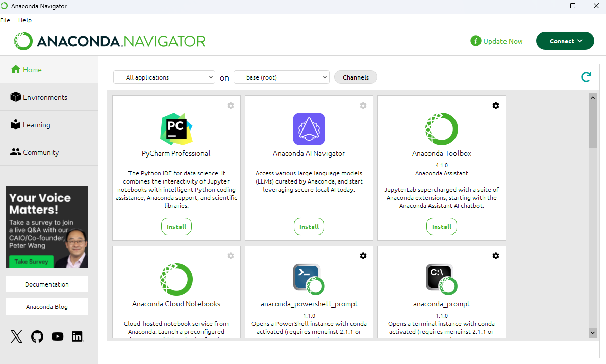This screenshot has width=606, height=364.
Task: Open the Anaconda Toolbox tile gear options
Action: (495, 106)
